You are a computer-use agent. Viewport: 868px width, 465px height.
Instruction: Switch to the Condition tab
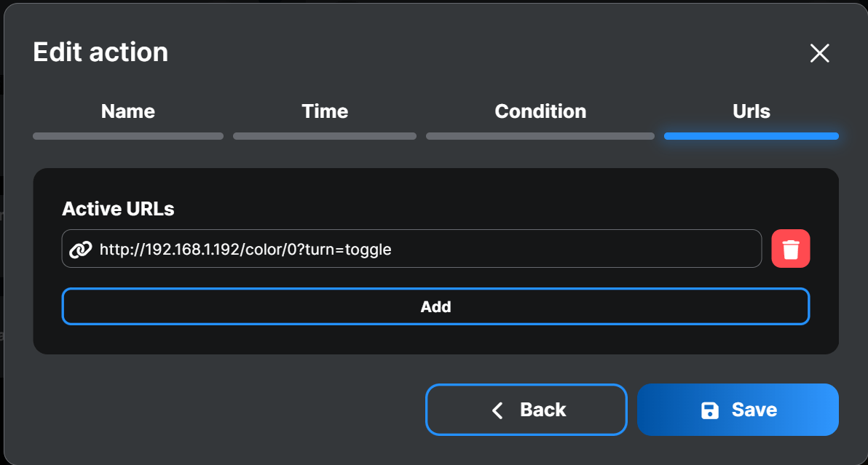click(540, 111)
